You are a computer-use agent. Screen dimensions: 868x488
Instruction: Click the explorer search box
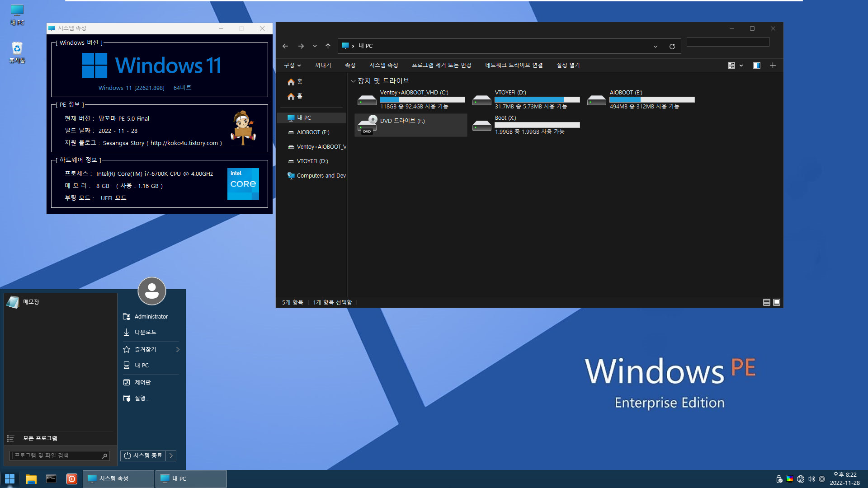click(728, 42)
